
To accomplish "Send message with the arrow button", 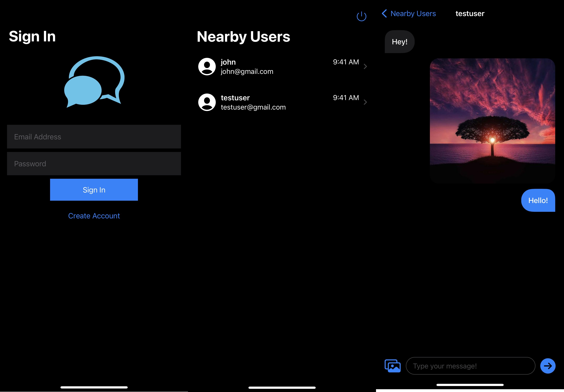I will (x=548, y=366).
